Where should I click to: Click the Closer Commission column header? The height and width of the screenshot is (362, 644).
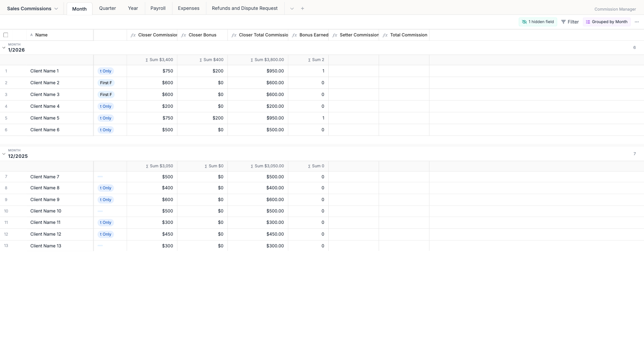point(152,35)
